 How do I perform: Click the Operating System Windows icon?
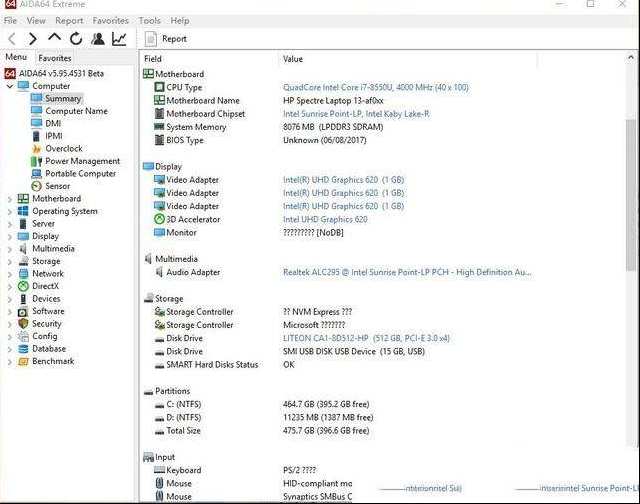[x=23, y=211]
